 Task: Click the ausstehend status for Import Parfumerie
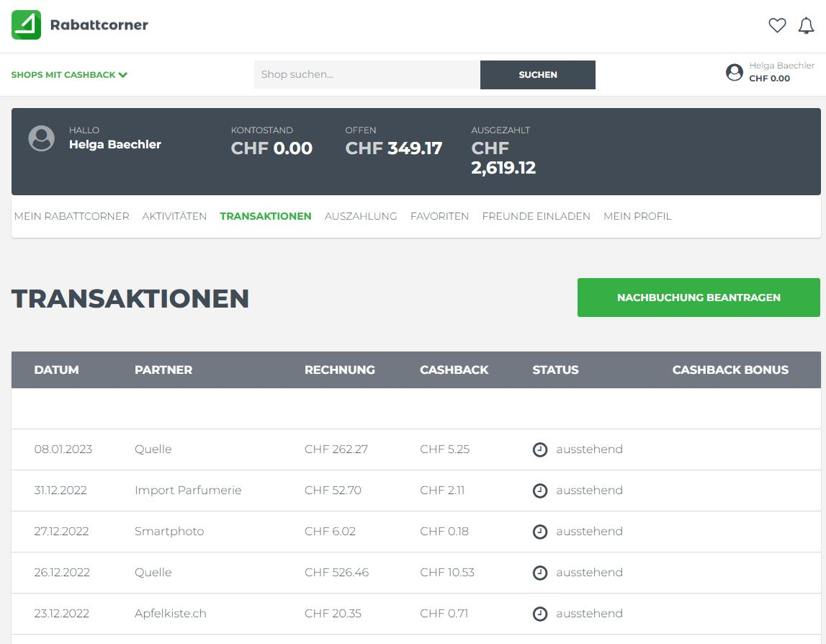[x=590, y=491]
